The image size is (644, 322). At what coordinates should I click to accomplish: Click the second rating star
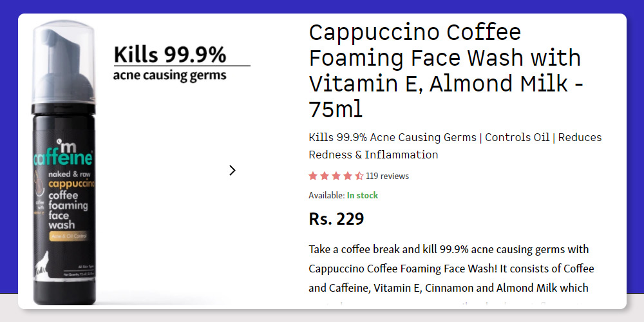pos(325,176)
